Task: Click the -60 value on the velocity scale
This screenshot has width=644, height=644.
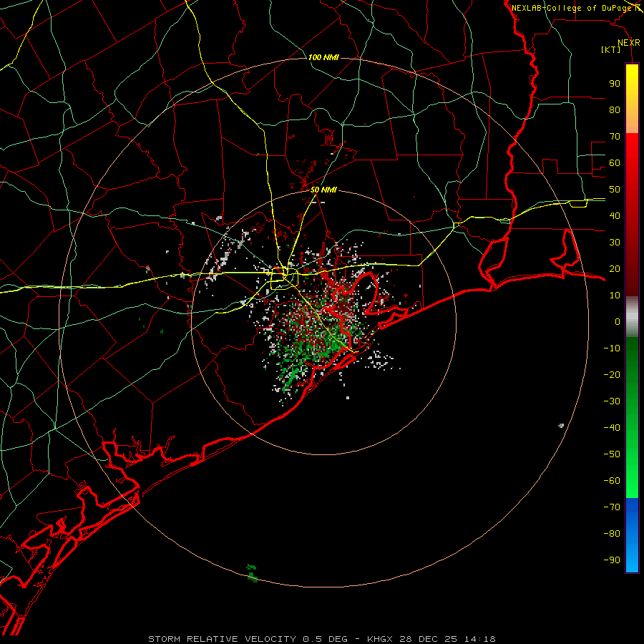Action: pos(612,481)
